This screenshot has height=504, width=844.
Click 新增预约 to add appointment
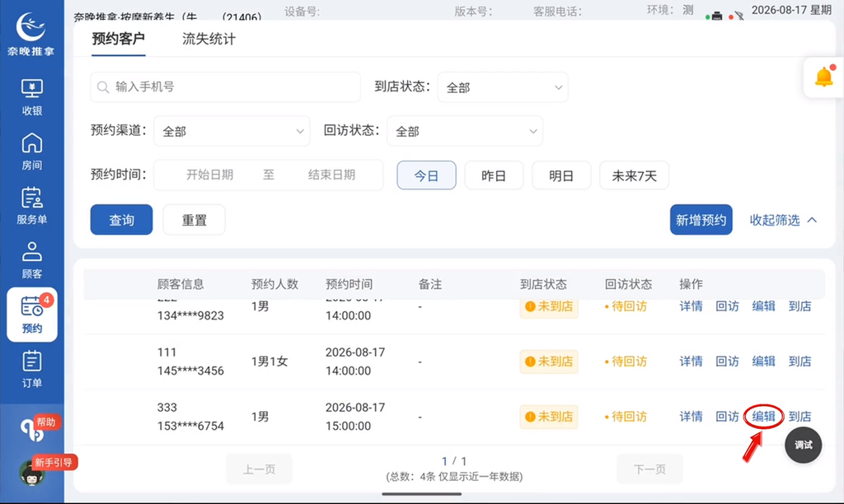701,219
